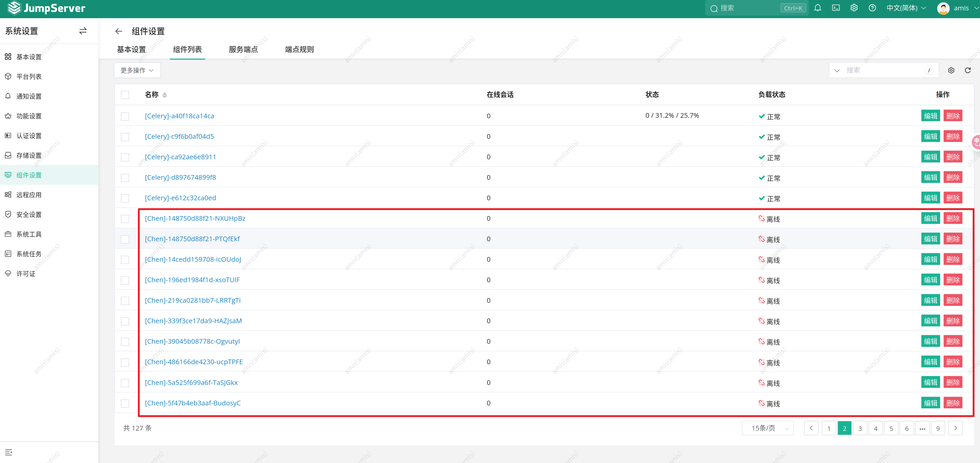Screen dimensions: 980x463
Task: Select checkbox for [Celery]-a40f18ca14ca row
Action: click(125, 116)
